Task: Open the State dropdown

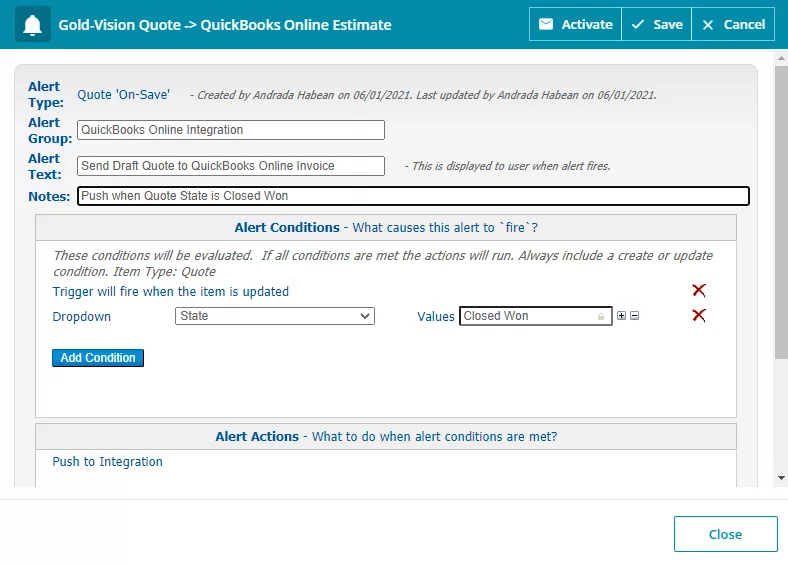Action: click(275, 316)
